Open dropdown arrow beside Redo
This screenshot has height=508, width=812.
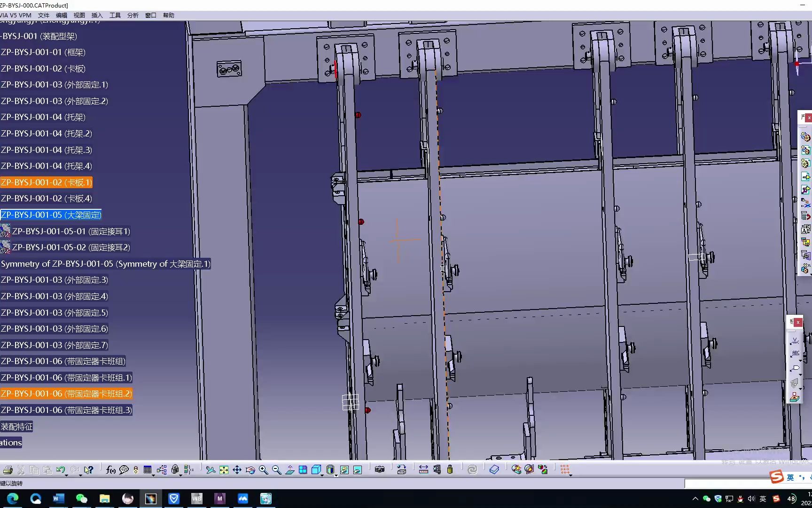tap(80, 475)
